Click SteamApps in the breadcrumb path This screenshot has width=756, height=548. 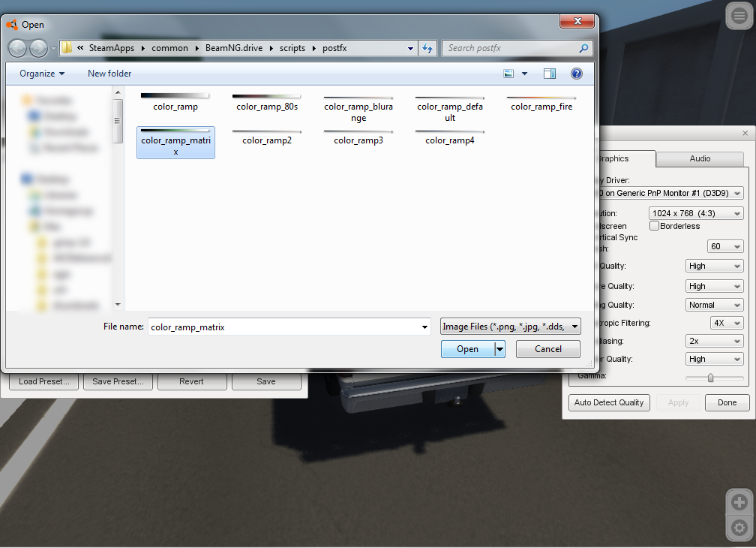[111, 48]
